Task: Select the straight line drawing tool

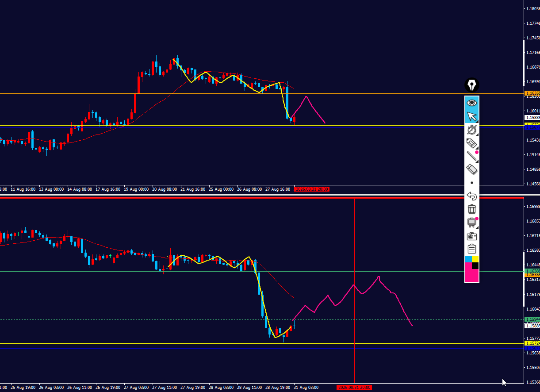Action: coord(472,156)
